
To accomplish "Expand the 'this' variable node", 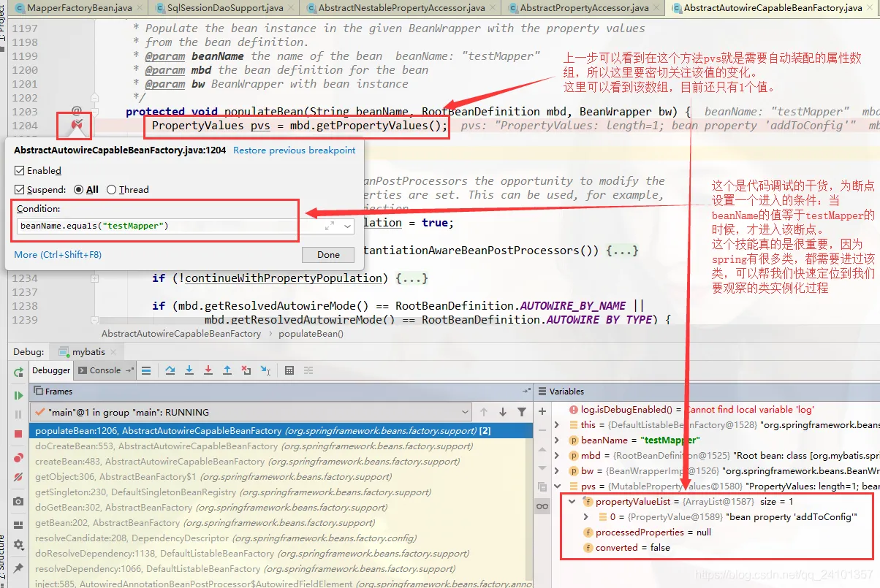I will [557, 424].
